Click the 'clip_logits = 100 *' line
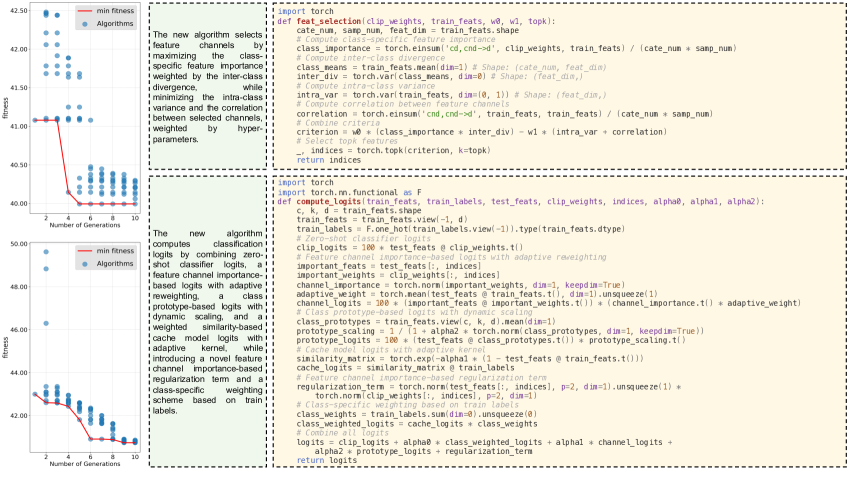This screenshot has width=847, height=479. [x=409, y=248]
